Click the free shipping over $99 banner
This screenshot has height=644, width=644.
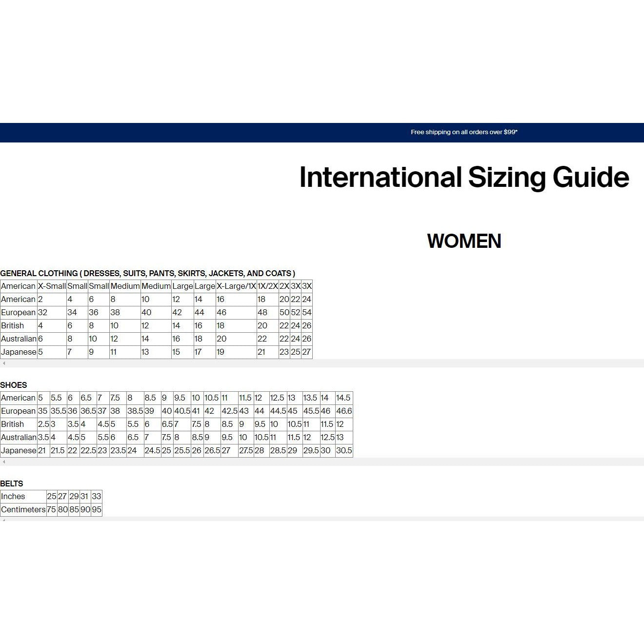[463, 132]
